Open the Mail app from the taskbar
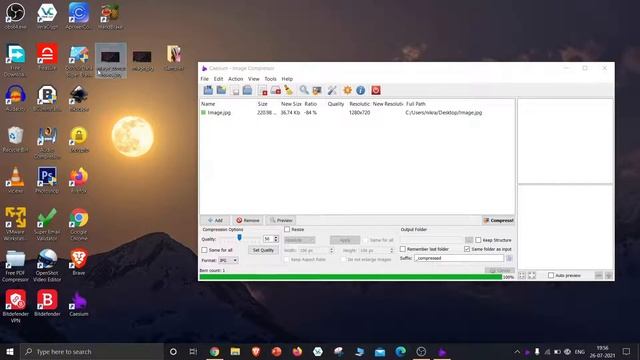This screenshot has width=640, height=360. pyautogui.click(x=380, y=351)
